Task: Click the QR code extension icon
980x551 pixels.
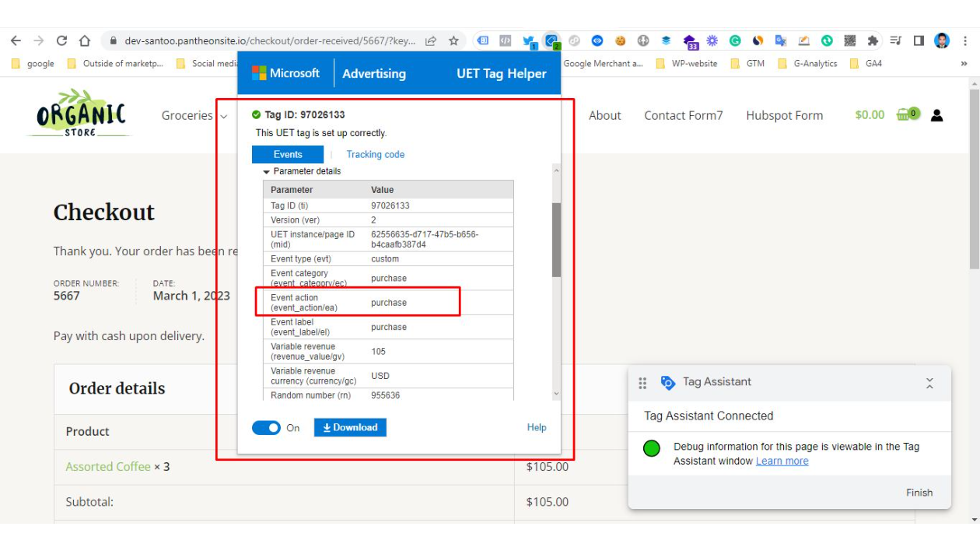Action: (849, 40)
